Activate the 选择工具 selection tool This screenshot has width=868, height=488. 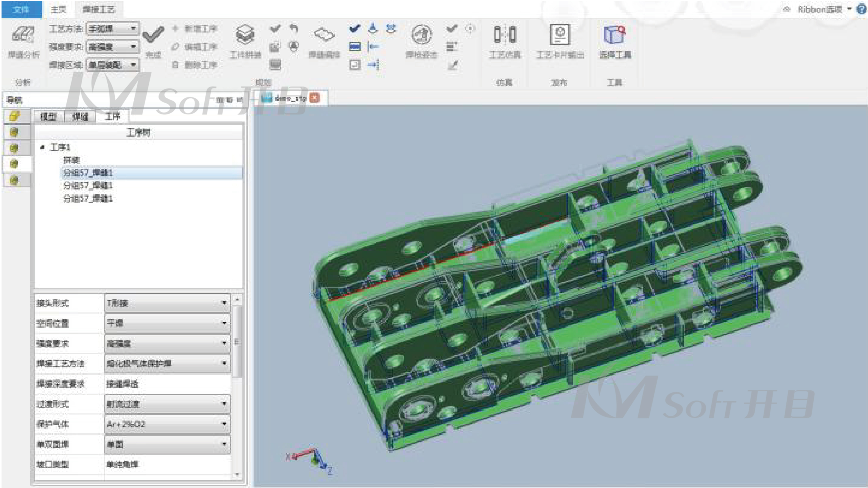[615, 41]
